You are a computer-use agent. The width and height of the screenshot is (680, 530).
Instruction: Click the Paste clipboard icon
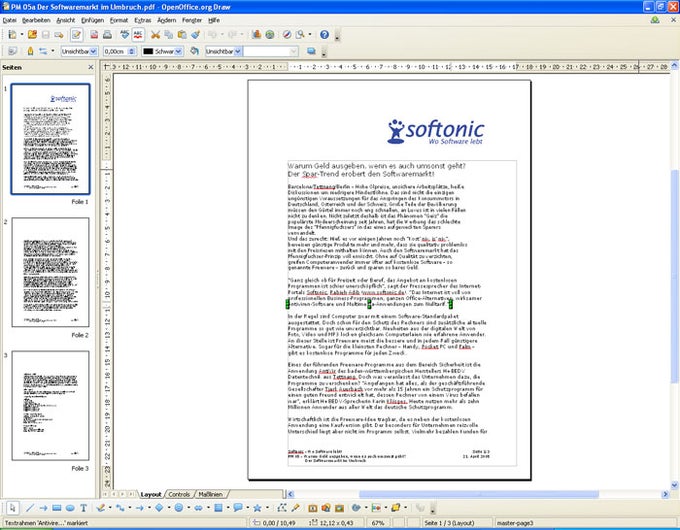(182, 35)
